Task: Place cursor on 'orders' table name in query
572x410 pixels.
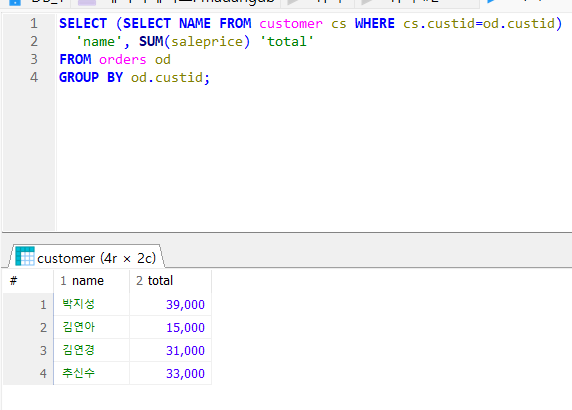Action: click(x=123, y=59)
